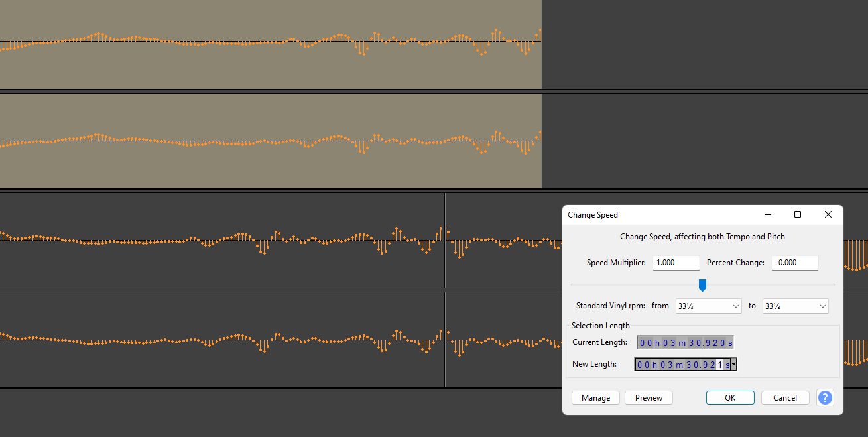Confirm the dialog with OK
868x437 pixels.
(x=730, y=398)
